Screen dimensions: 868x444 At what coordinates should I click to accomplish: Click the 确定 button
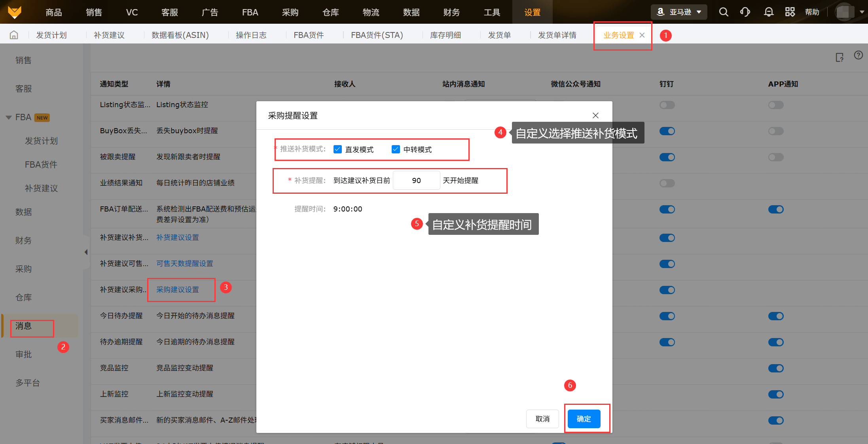pos(584,419)
